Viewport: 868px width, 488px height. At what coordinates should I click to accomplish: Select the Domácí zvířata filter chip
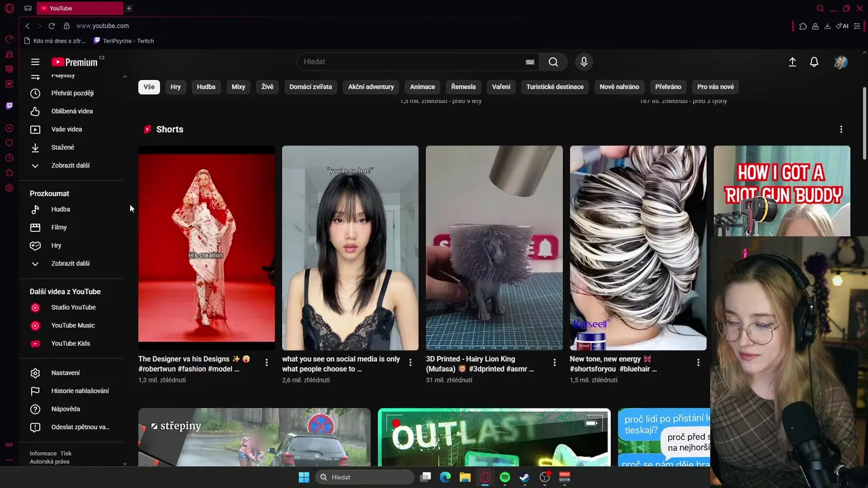point(311,87)
